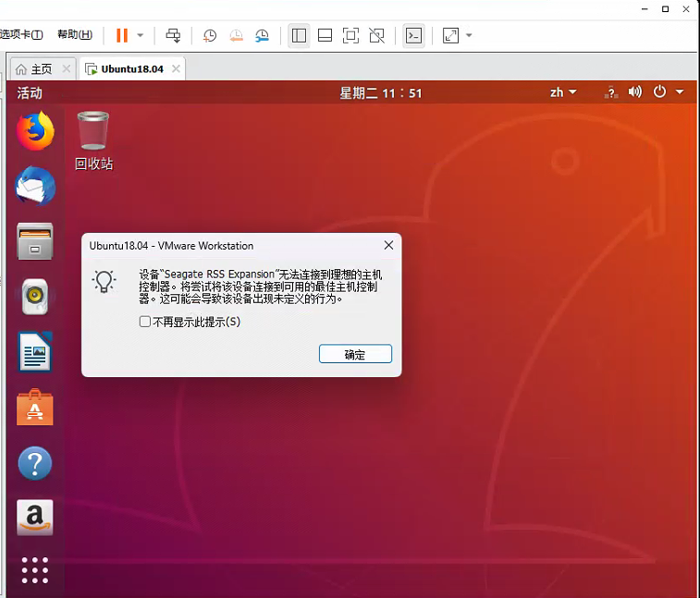
Task: Open the Files manager from the dock
Action: click(x=35, y=241)
